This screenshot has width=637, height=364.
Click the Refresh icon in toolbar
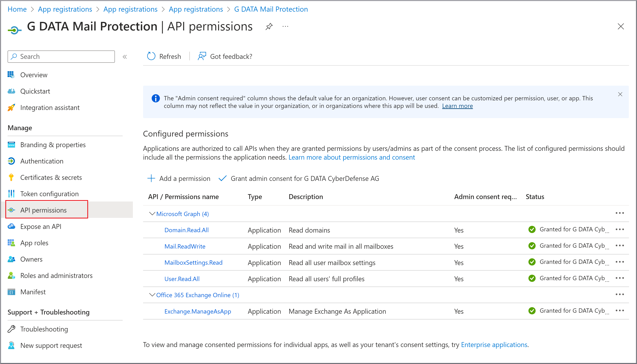(x=151, y=56)
